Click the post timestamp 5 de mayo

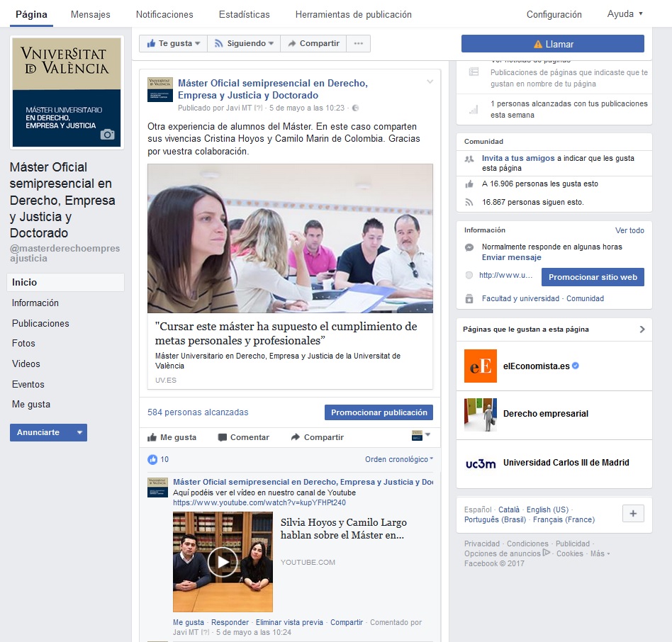307,108
